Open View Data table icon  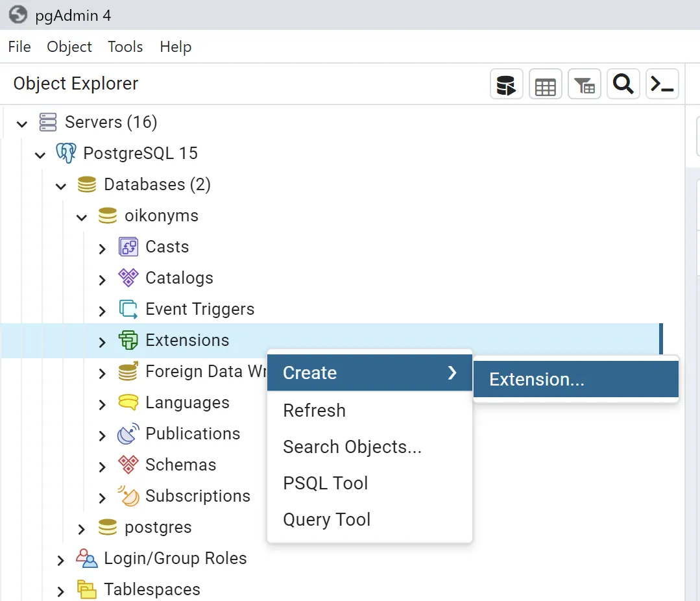pyautogui.click(x=545, y=84)
